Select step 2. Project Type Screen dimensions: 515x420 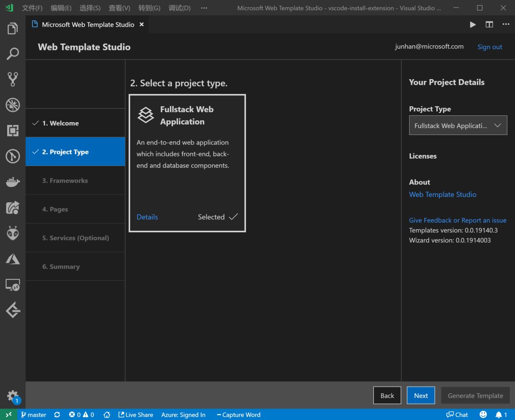click(x=75, y=152)
